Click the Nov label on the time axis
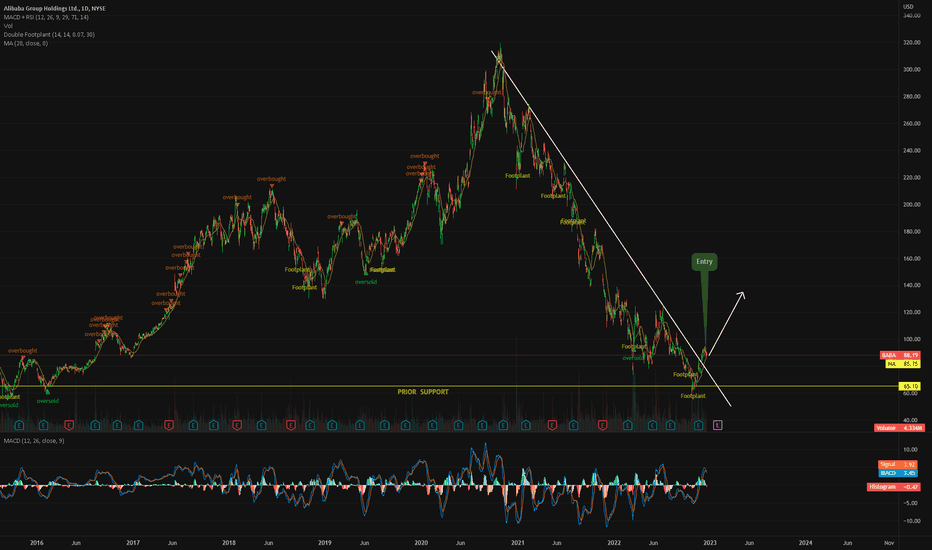 coord(889,543)
